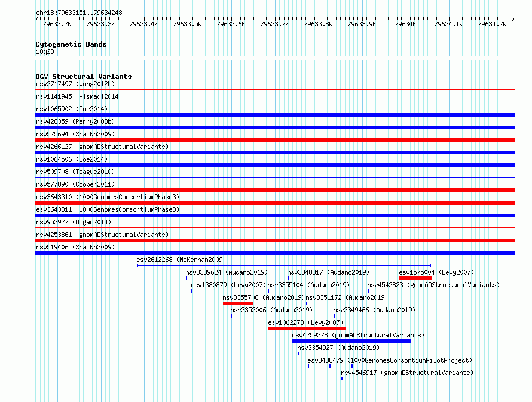Select the blue bar under nsv519406
The height and width of the screenshot is (402, 532).
(275, 253)
